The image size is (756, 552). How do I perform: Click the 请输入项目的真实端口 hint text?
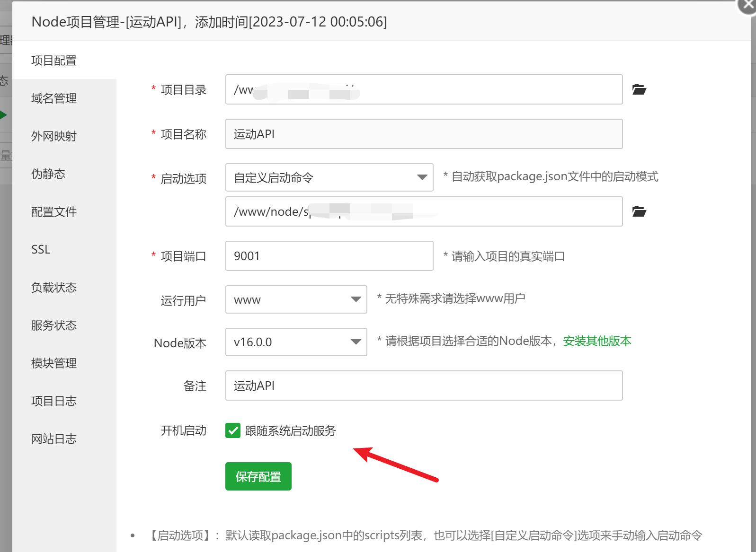[x=504, y=256]
